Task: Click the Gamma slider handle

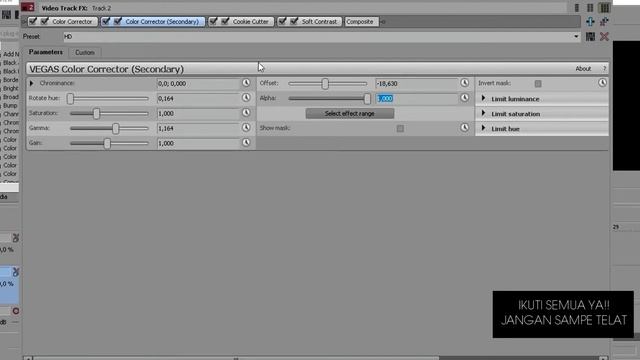Action: pos(116,129)
